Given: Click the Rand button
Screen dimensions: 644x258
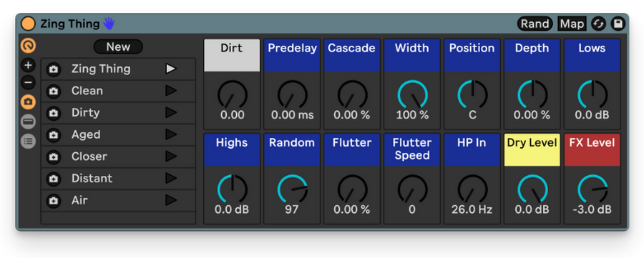Looking at the screenshot, I should [x=535, y=24].
